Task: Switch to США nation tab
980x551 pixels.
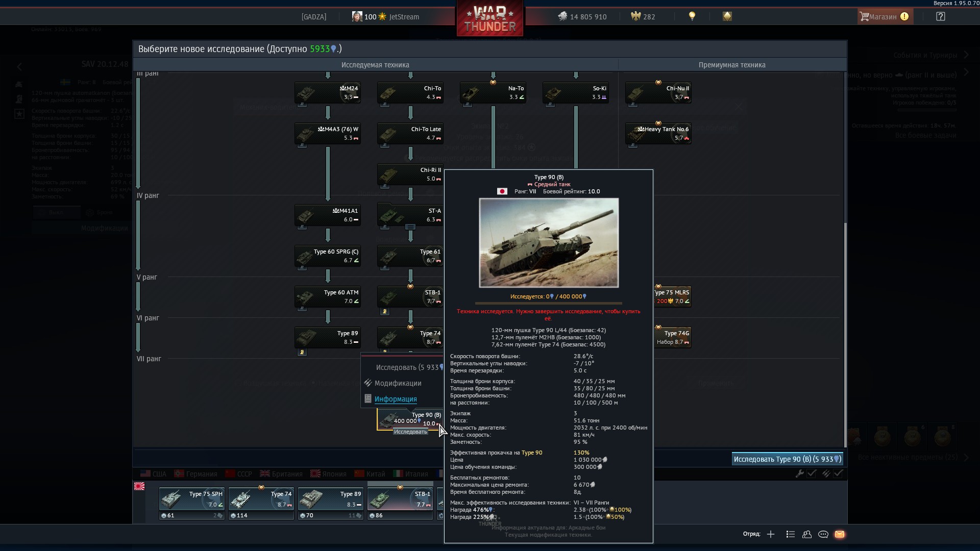Action: click(154, 474)
